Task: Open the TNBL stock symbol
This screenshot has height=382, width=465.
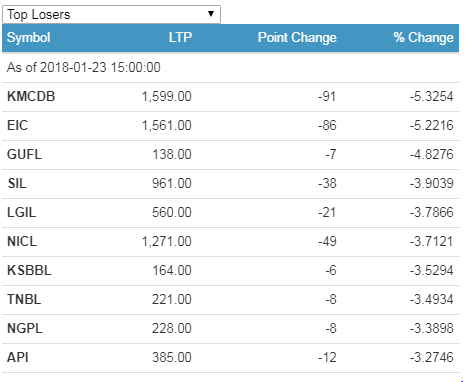Action: (24, 300)
